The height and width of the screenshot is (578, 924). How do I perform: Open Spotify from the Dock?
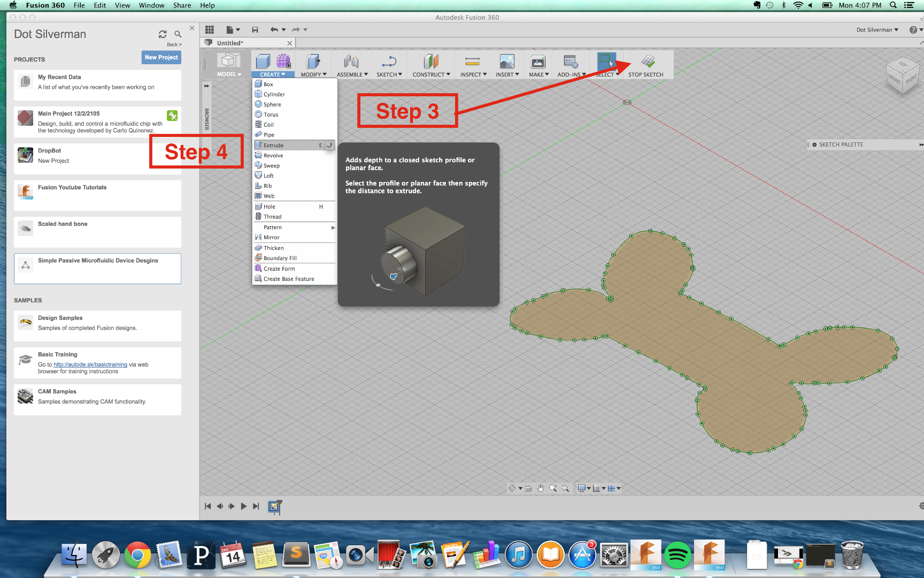(x=677, y=555)
